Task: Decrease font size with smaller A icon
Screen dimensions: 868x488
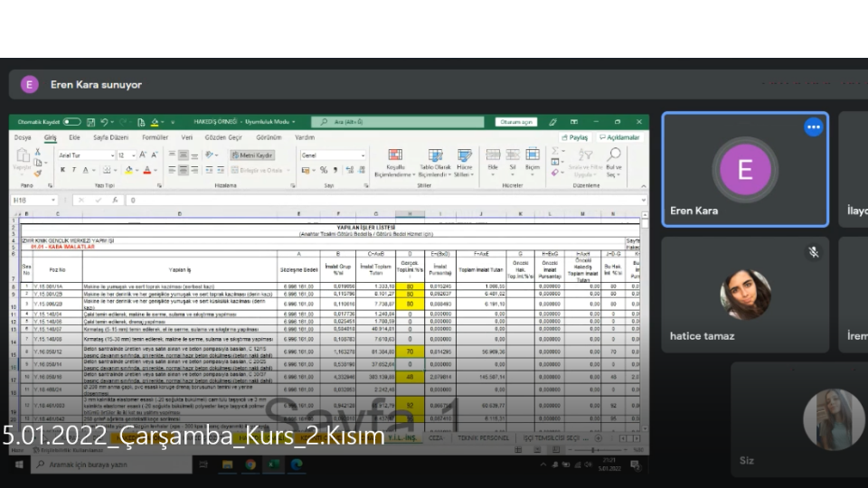Action: (x=155, y=155)
